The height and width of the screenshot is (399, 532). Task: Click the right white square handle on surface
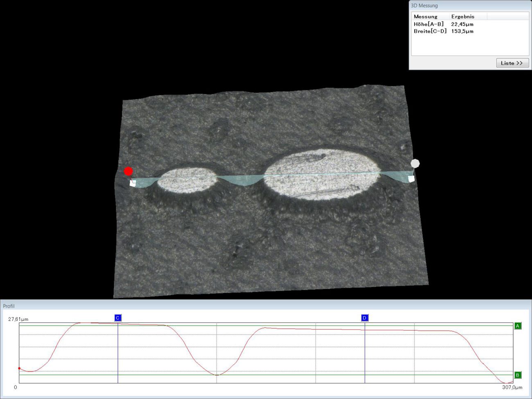[x=411, y=179]
